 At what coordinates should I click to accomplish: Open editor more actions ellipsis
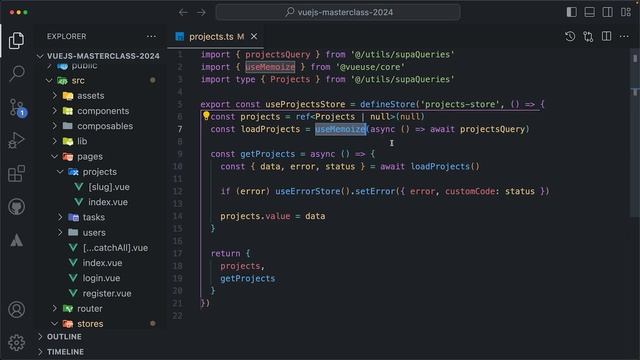624,37
